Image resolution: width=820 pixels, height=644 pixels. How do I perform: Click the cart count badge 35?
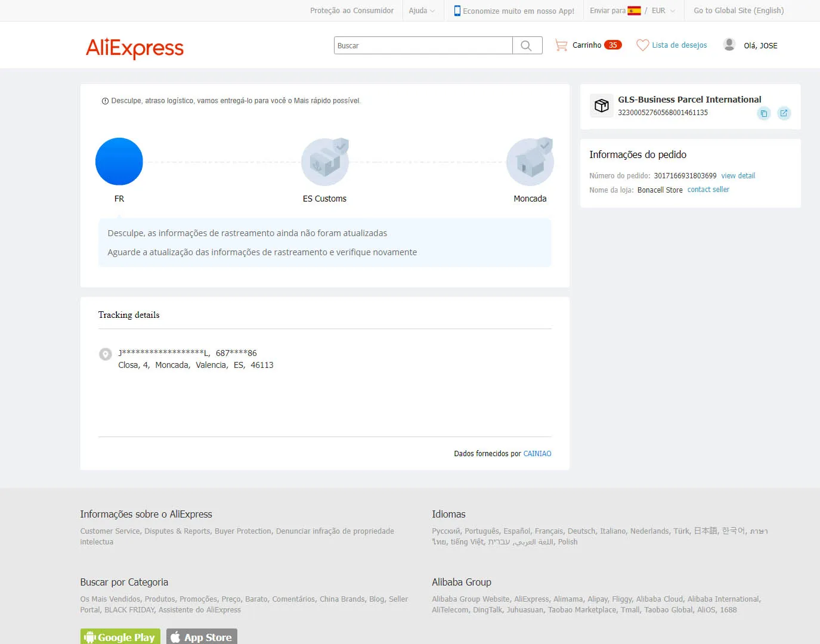pos(613,45)
